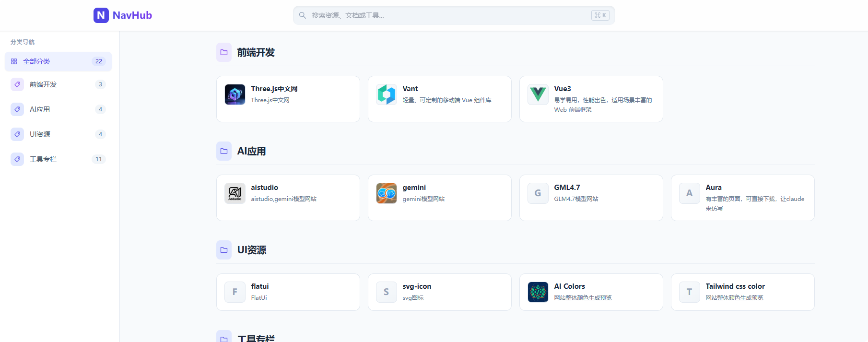Switch to UI资源 sidebar category
This screenshot has width=868, height=342.
pos(58,134)
